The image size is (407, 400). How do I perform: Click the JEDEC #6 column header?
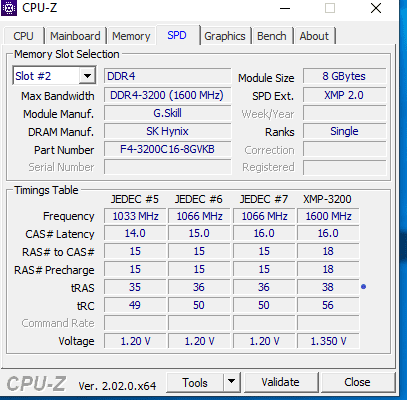198,199
